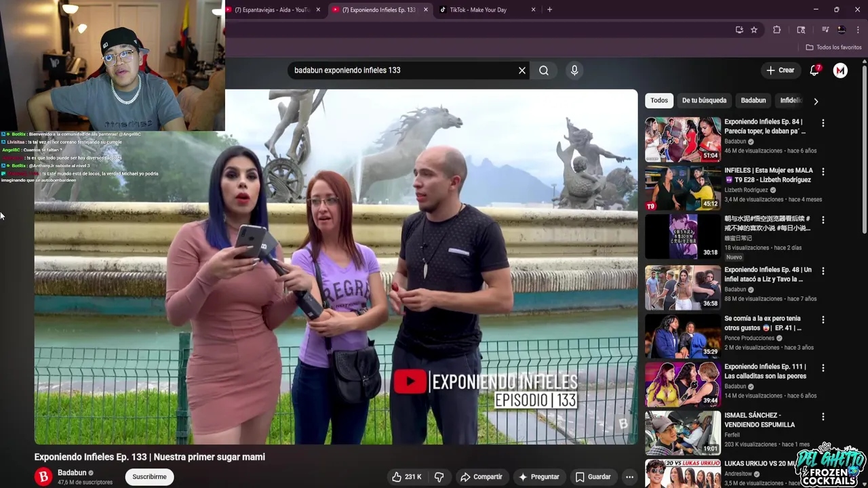The image size is (868, 488).
Task: Open more actions three-dot under video
Action: pos(629,476)
